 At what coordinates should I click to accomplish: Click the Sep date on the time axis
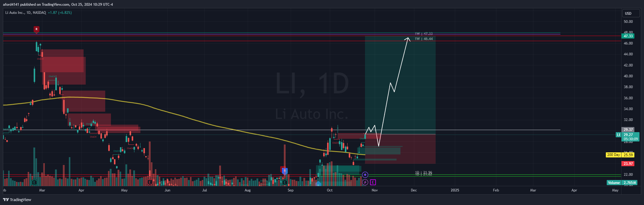(290, 190)
